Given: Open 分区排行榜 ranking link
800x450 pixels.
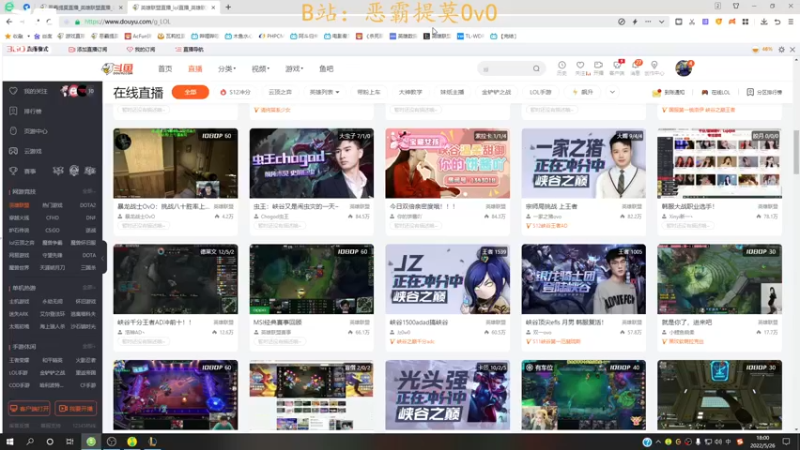Looking at the screenshot, I should pyautogui.click(x=764, y=92).
